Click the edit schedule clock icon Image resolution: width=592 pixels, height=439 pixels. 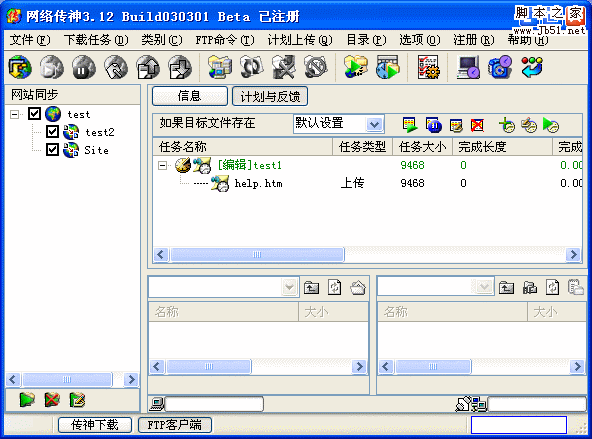click(529, 125)
